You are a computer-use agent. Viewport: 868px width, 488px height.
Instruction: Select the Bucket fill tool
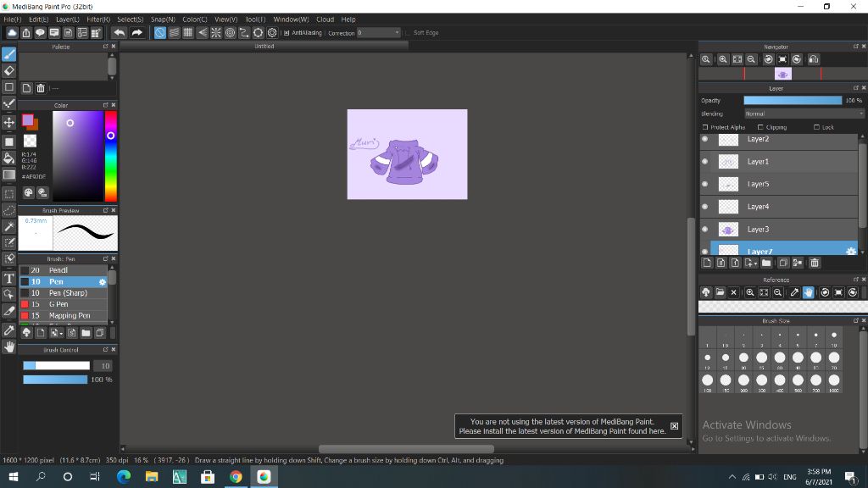(x=8, y=158)
